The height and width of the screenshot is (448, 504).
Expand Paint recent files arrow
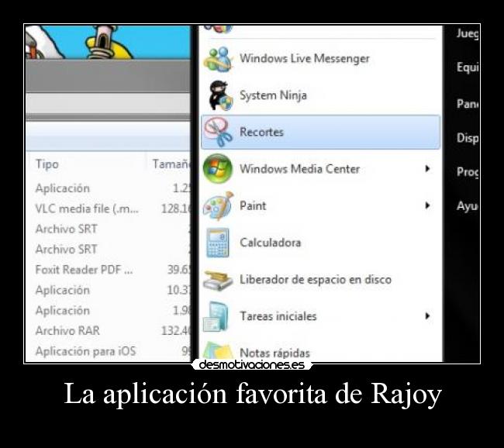[427, 205]
